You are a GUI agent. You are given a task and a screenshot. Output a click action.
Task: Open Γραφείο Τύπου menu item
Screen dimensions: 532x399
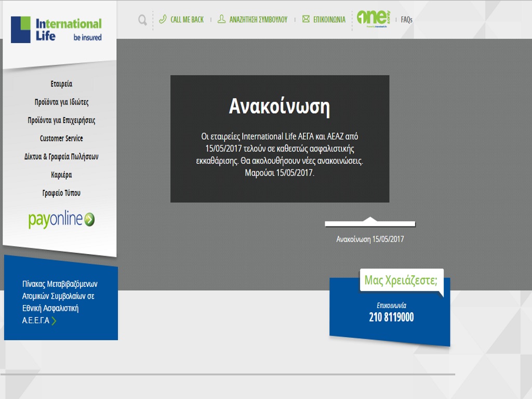tap(61, 193)
